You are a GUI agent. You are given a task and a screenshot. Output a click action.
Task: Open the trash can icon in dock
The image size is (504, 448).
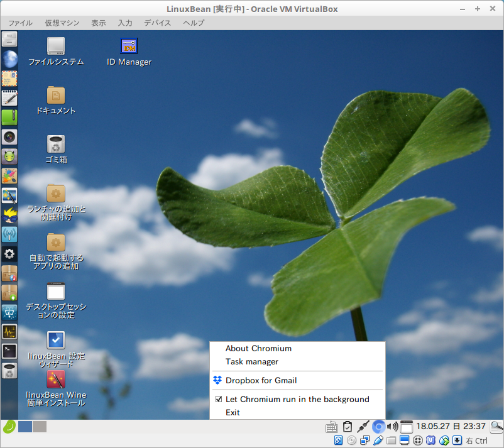tap(9, 371)
